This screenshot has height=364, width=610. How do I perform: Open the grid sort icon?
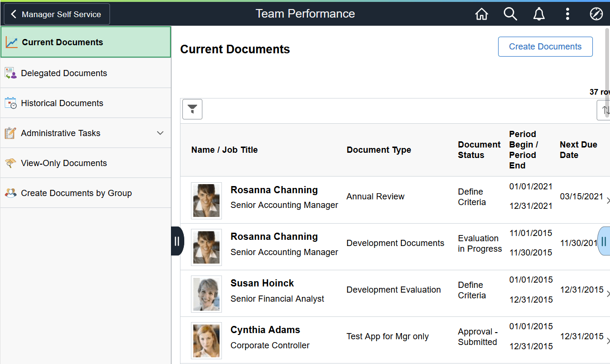point(605,109)
